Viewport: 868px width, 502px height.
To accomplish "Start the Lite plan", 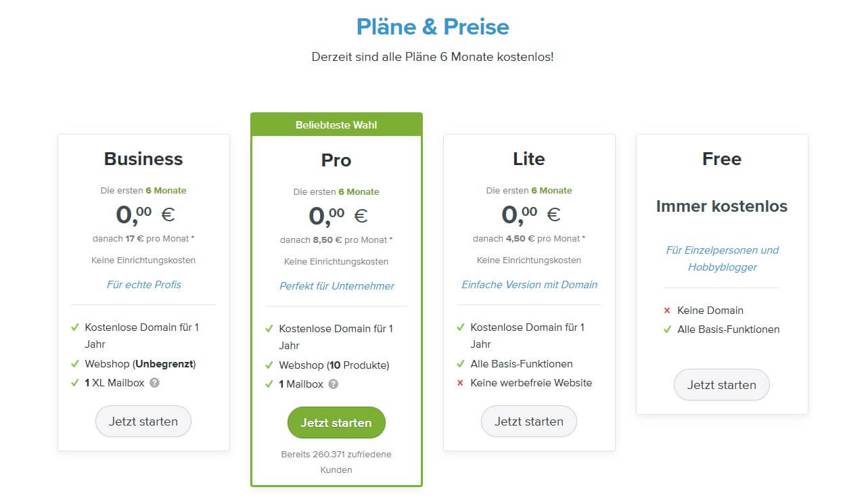I will (x=529, y=421).
